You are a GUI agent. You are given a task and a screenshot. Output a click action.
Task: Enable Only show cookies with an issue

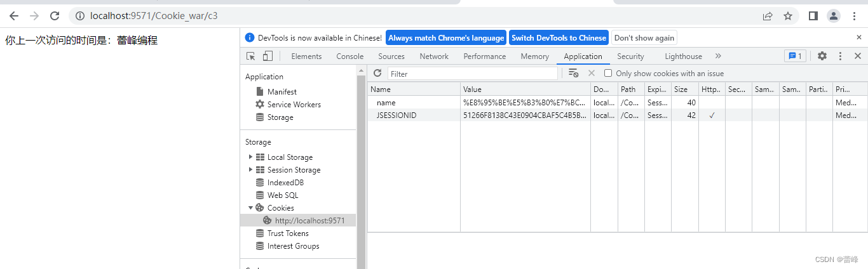pyautogui.click(x=608, y=74)
